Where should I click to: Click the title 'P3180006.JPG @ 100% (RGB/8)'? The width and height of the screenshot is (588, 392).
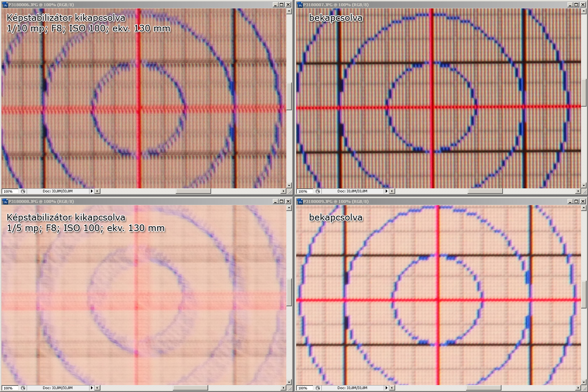pyautogui.click(x=41, y=5)
